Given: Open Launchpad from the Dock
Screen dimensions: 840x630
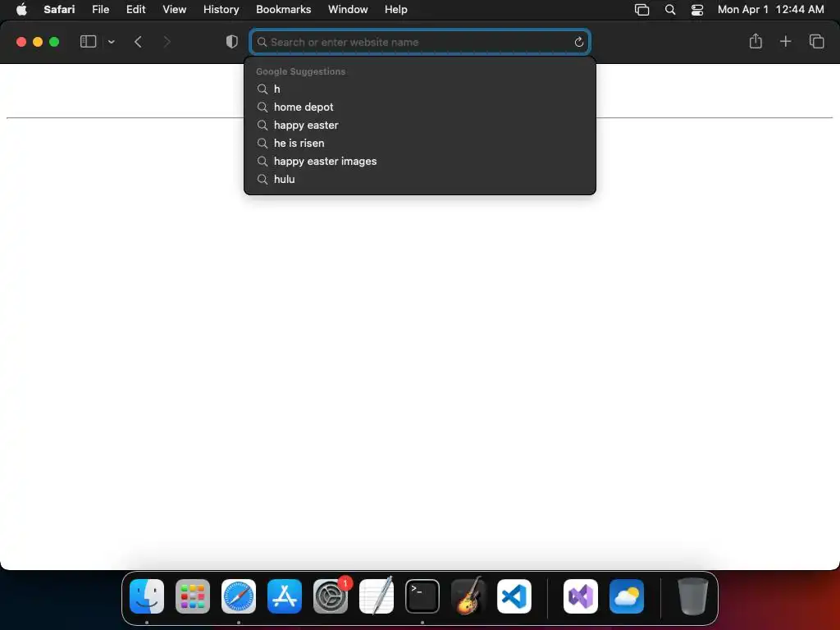Looking at the screenshot, I should pyautogui.click(x=192, y=596).
